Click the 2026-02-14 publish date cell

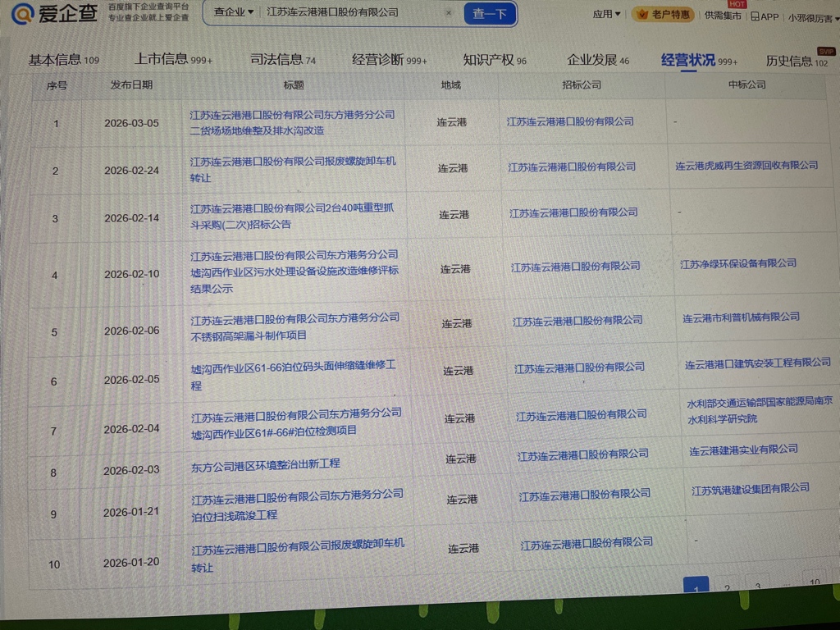[132, 218]
